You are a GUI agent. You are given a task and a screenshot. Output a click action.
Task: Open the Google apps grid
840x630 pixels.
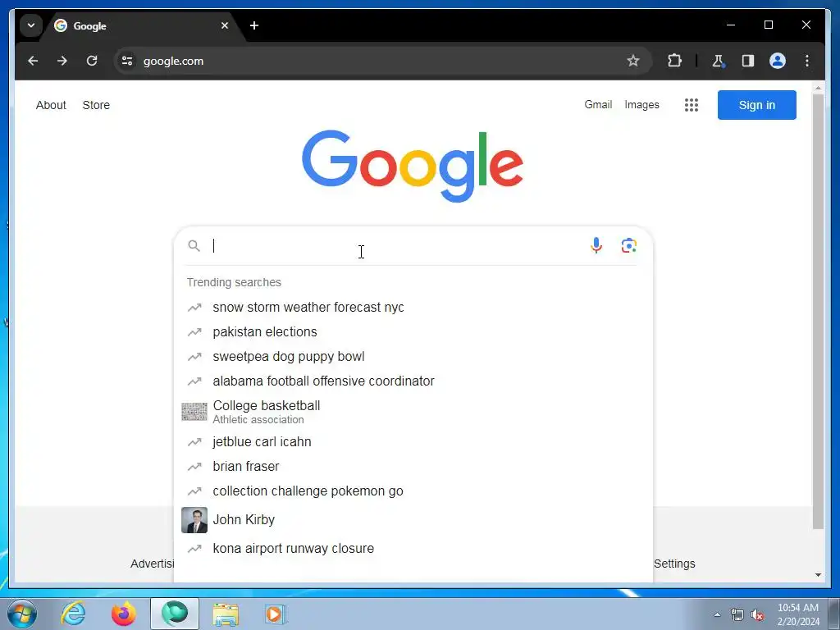point(691,105)
